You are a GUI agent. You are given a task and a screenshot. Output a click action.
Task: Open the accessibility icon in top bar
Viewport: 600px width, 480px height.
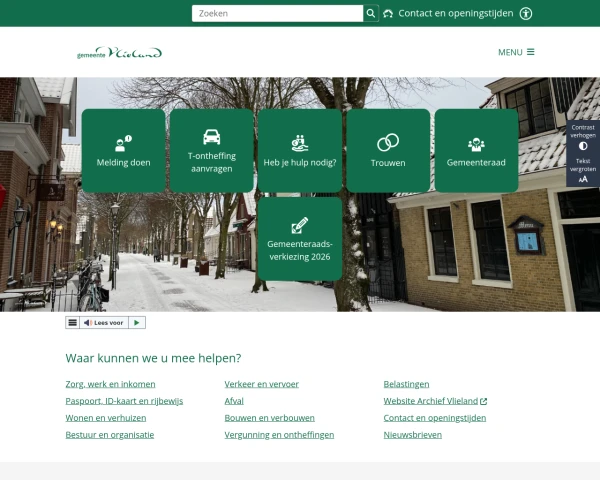pos(526,13)
